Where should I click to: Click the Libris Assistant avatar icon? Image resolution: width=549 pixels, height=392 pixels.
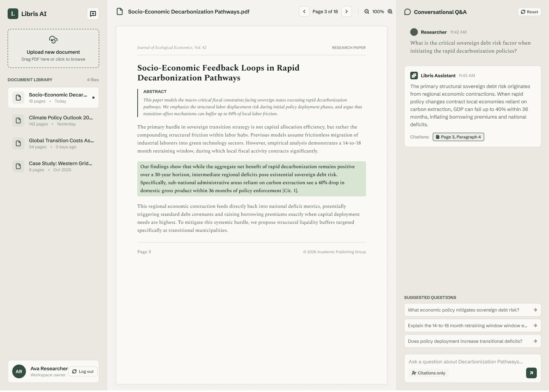(x=414, y=76)
